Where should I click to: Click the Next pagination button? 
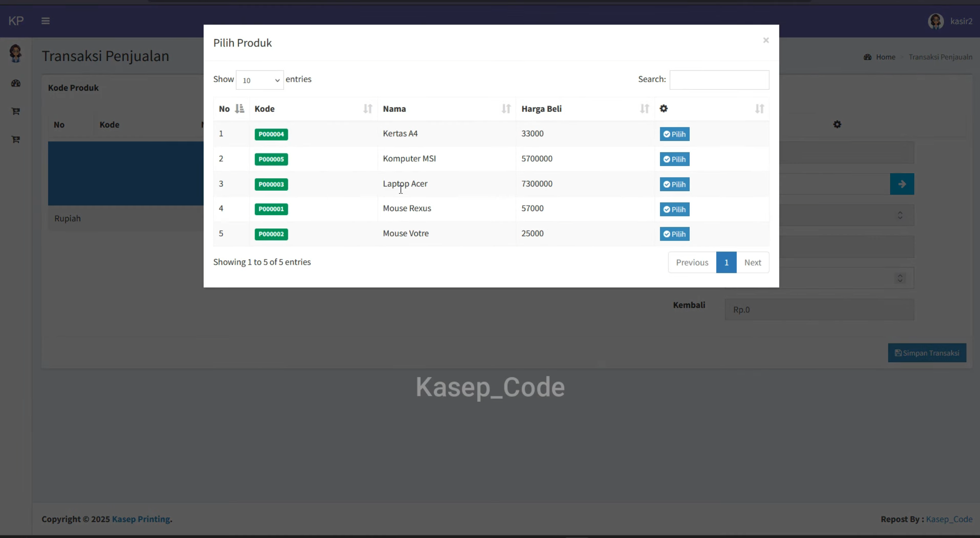[x=753, y=262]
